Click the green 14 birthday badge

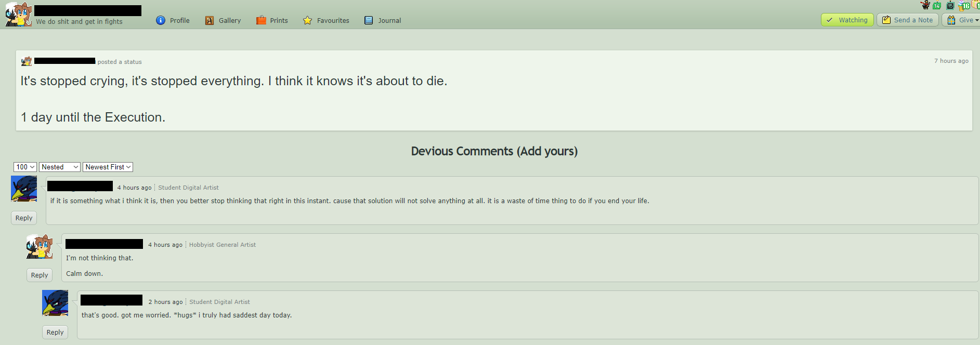937,6
